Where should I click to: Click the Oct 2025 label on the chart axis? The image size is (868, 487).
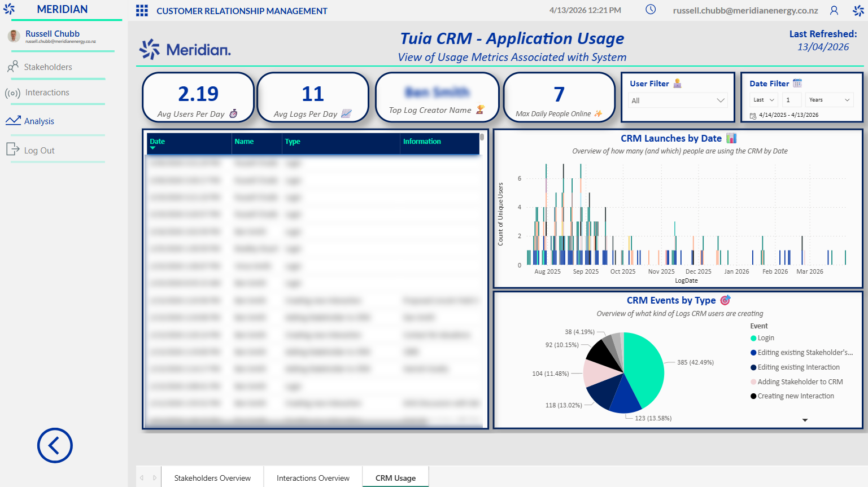pos(623,271)
